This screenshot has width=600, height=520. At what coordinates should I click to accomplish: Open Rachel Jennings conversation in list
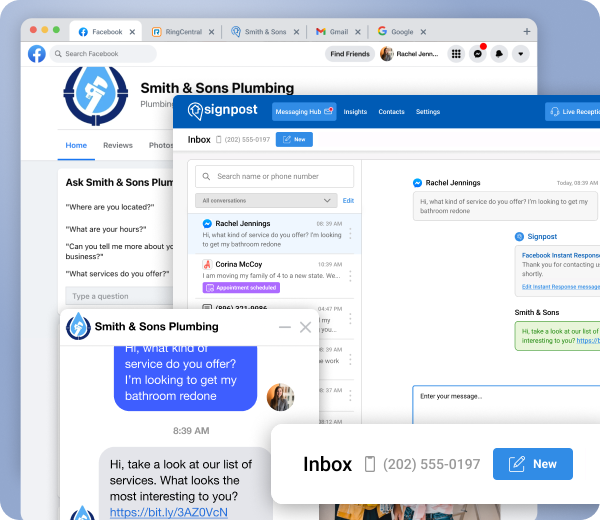pos(274,233)
